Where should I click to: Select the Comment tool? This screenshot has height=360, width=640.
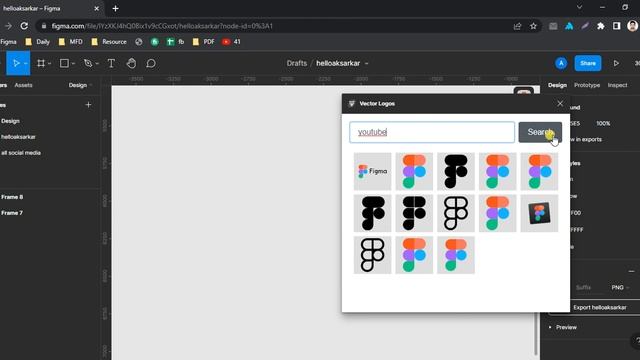coord(151,63)
